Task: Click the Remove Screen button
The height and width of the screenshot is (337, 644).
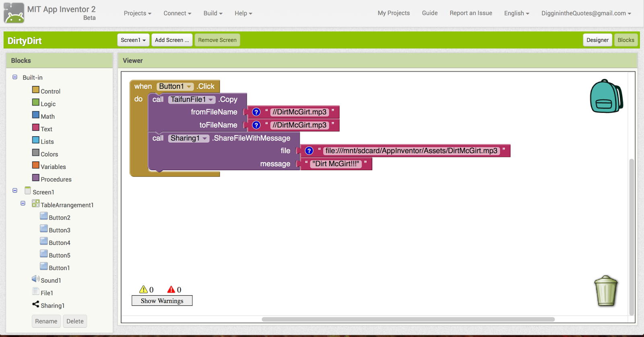Action: [x=217, y=40]
